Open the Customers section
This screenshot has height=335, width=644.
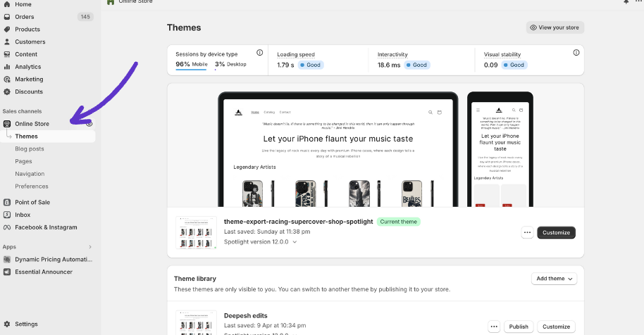pos(30,42)
